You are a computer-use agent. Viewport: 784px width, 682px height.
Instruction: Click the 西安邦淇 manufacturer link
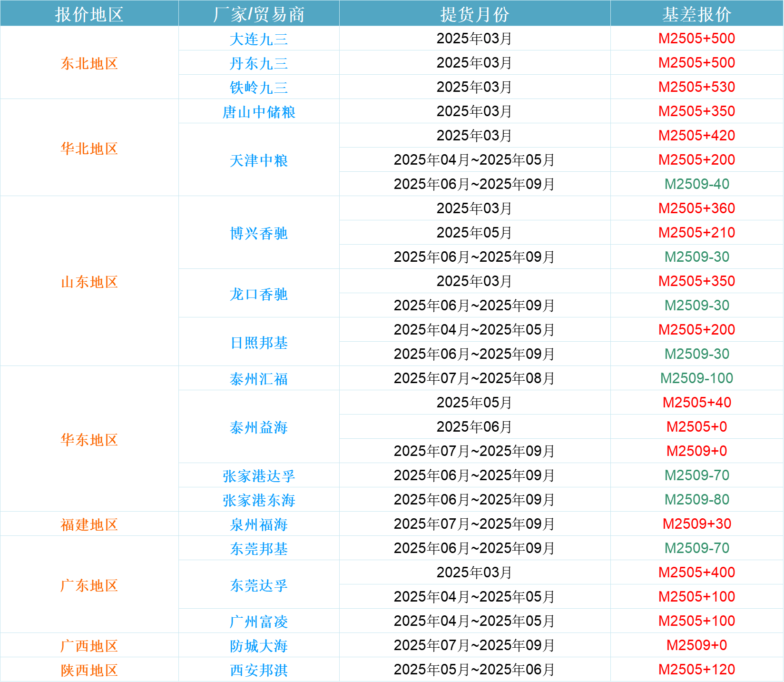tap(259, 670)
